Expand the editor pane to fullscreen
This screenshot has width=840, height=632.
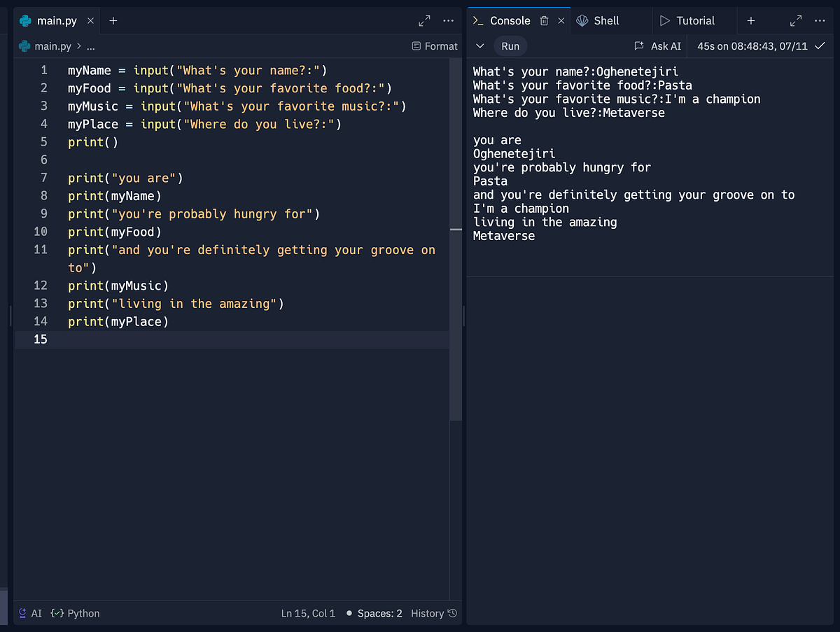423,20
